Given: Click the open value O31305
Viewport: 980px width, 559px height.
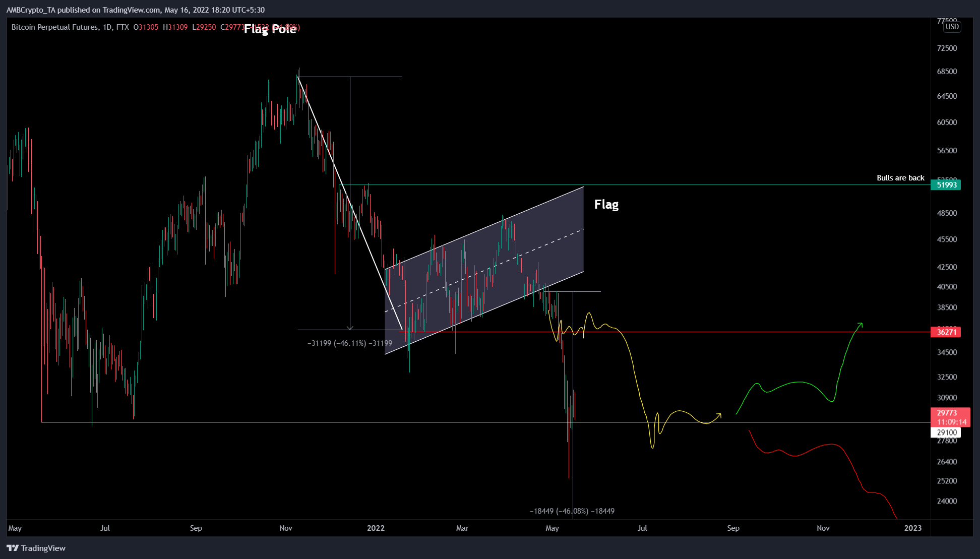Looking at the screenshot, I should click(146, 27).
